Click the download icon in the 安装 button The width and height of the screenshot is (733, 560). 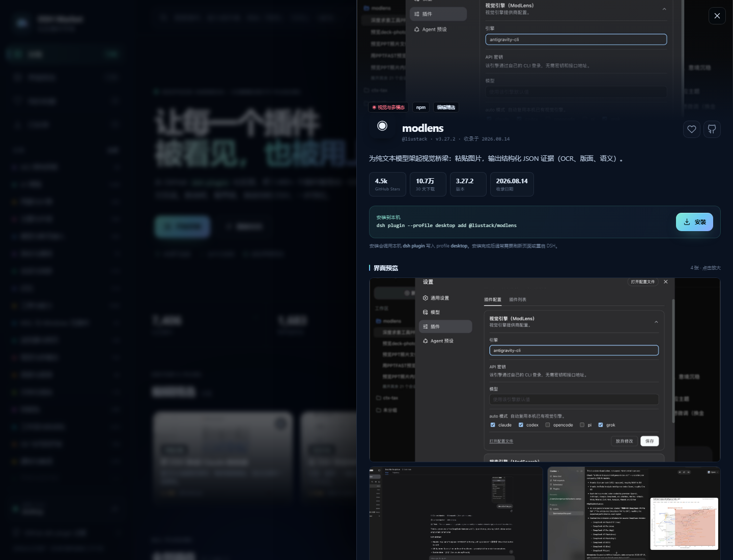click(687, 222)
